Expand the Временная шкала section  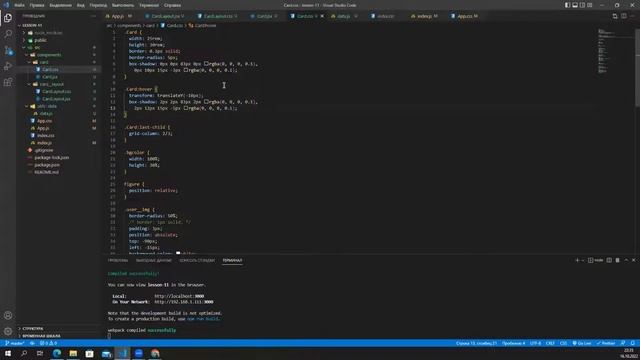tap(41, 336)
